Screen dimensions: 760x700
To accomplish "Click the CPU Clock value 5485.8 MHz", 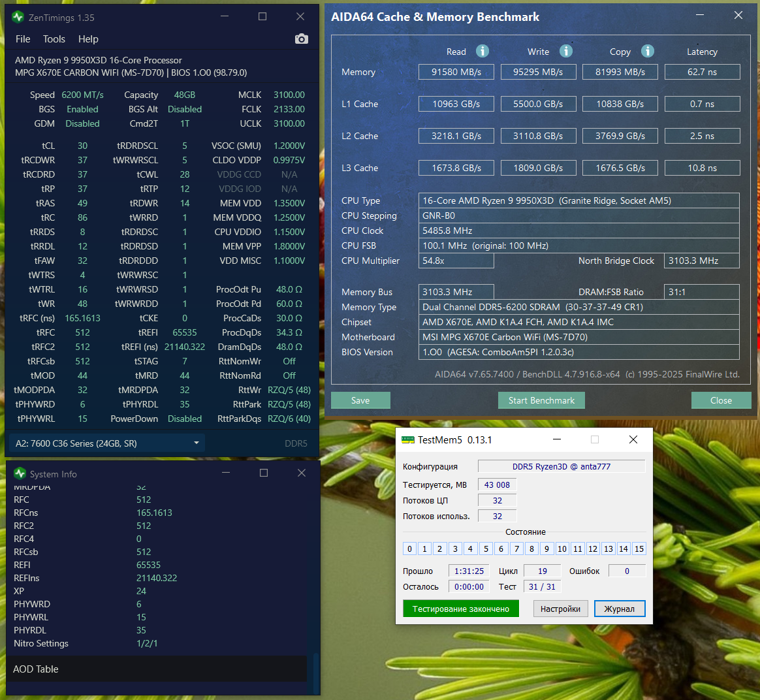I will tap(578, 231).
